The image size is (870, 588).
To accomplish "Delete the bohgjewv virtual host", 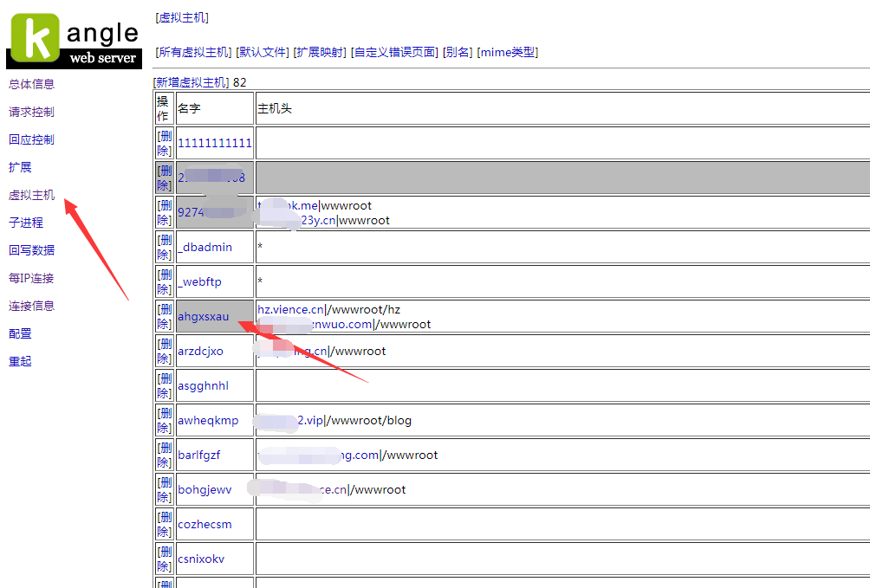I will pyautogui.click(x=164, y=489).
